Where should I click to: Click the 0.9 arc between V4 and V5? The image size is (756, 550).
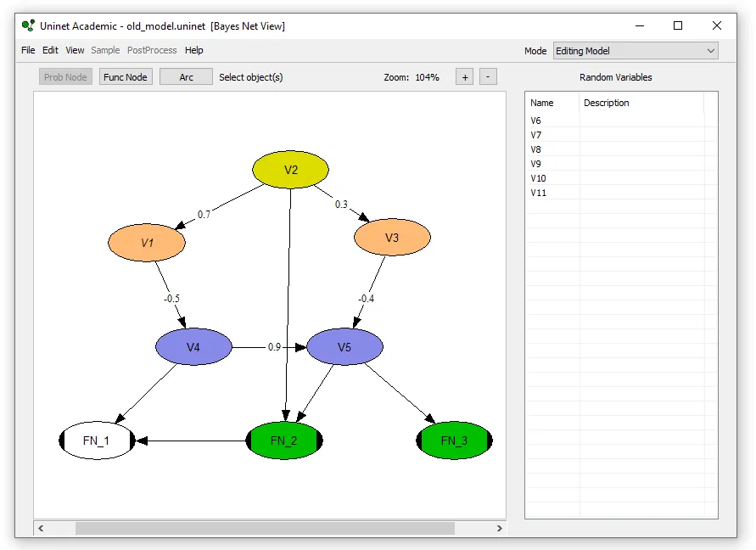point(274,347)
